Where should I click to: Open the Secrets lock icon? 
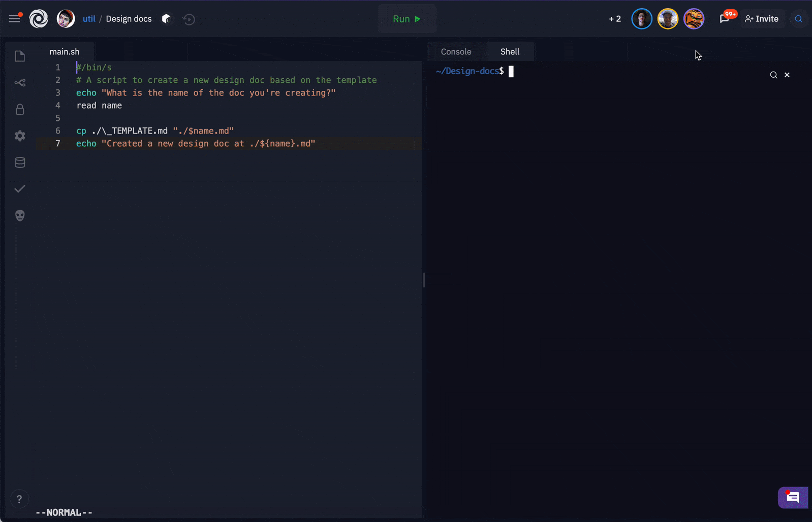pyautogui.click(x=20, y=109)
